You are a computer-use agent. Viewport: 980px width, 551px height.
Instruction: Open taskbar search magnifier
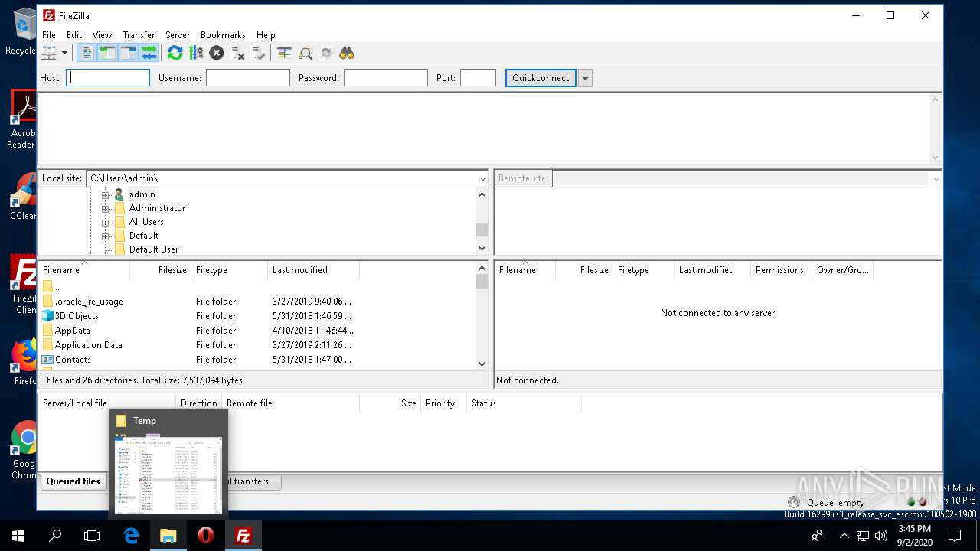click(x=55, y=536)
